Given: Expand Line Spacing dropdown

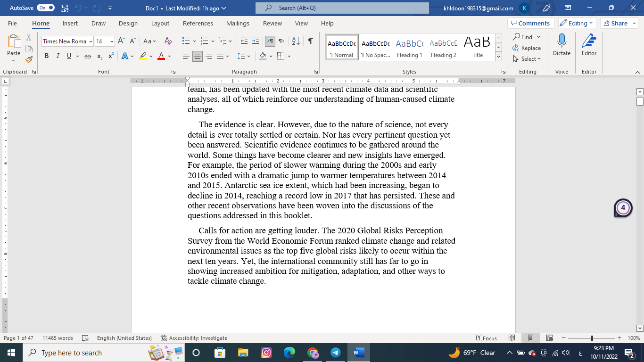Looking at the screenshot, I should [x=249, y=57].
